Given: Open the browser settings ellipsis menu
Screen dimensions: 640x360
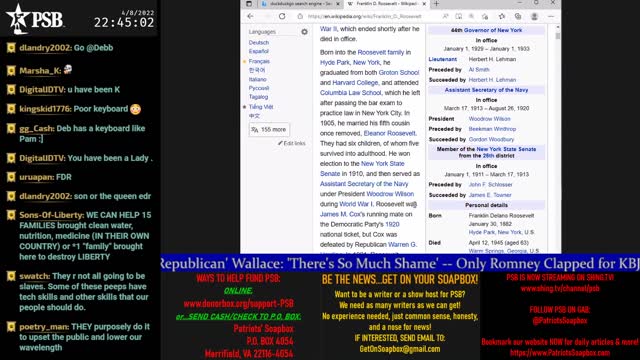Looking at the screenshot, I should coord(551,16).
